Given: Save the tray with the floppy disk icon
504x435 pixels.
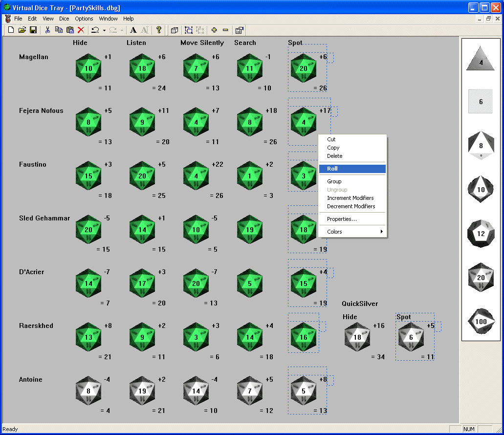Looking at the screenshot, I should [33, 30].
